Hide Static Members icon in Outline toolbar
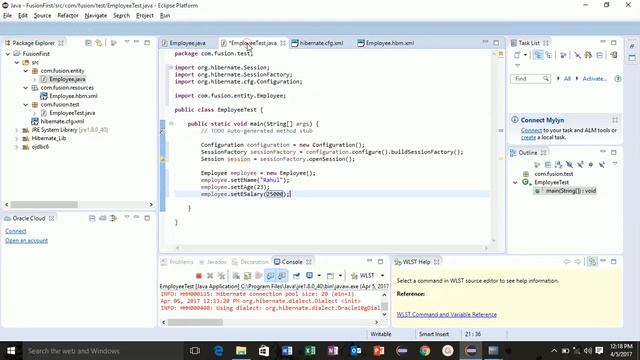This screenshot has width=640, height=360. (580, 164)
